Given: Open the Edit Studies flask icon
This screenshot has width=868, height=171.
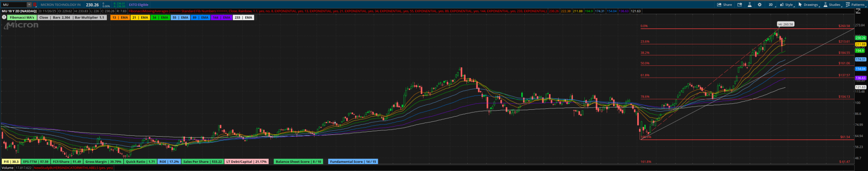Looking at the screenshot, I should click(750, 5).
